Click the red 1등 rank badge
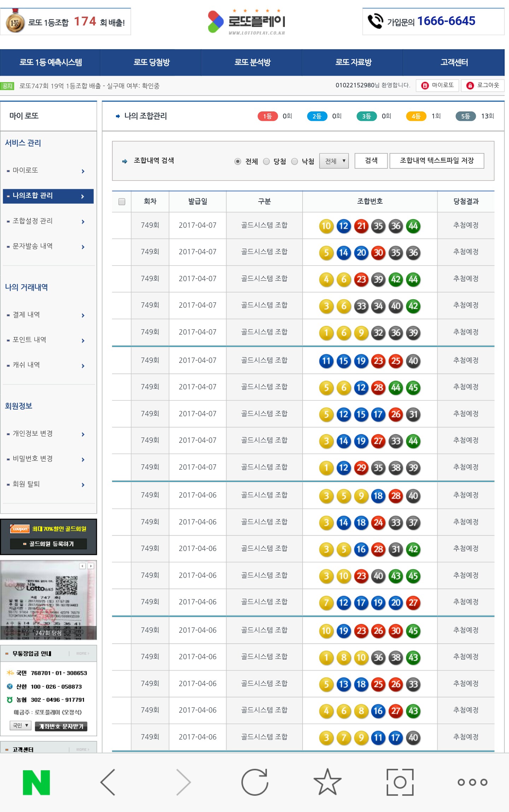This screenshot has height=812, width=509. click(267, 116)
